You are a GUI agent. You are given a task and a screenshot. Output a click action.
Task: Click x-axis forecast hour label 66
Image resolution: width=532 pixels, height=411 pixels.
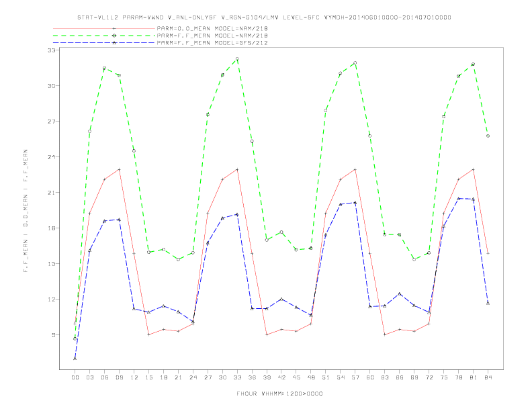point(400,377)
